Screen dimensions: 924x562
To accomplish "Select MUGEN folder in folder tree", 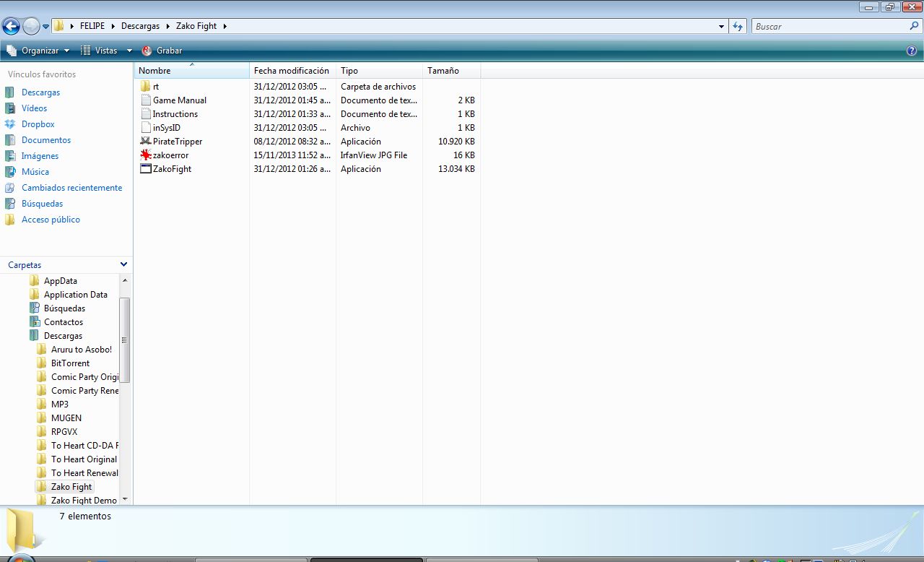I will pos(66,418).
